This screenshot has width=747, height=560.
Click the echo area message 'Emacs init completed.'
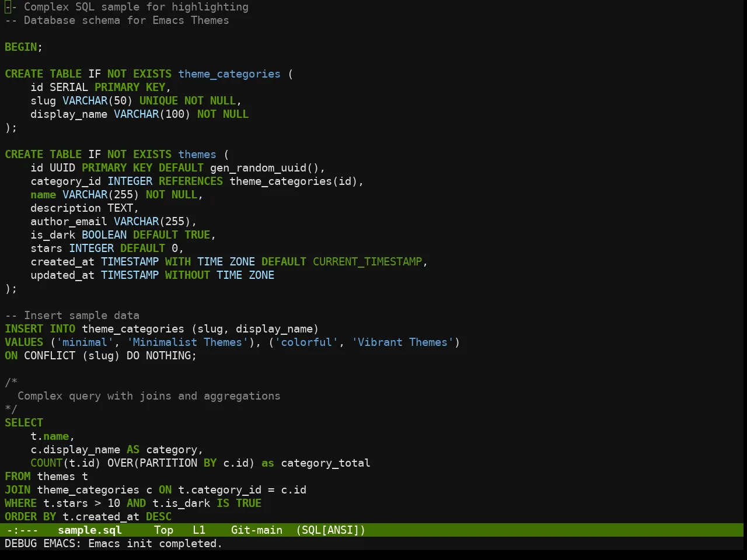pos(155,544)
